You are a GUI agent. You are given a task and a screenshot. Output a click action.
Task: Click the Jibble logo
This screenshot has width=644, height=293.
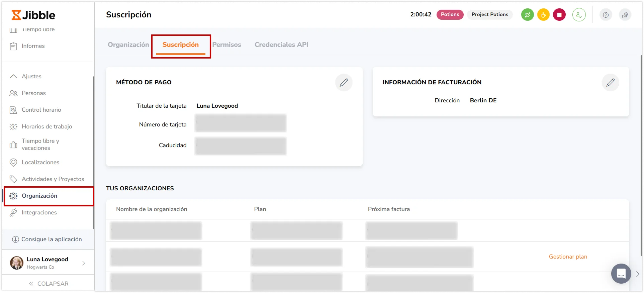33,15
